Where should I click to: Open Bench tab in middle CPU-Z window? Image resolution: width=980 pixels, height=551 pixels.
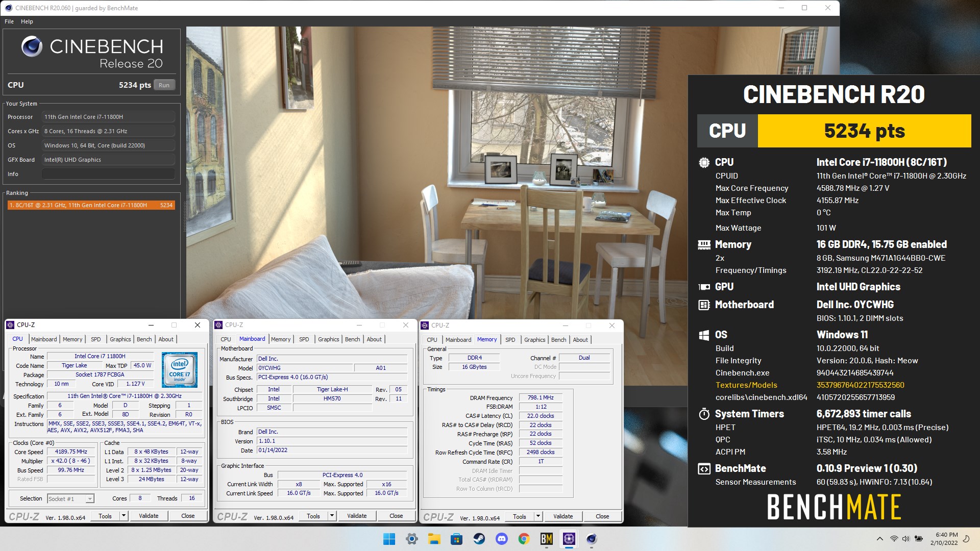click(353, 339)
